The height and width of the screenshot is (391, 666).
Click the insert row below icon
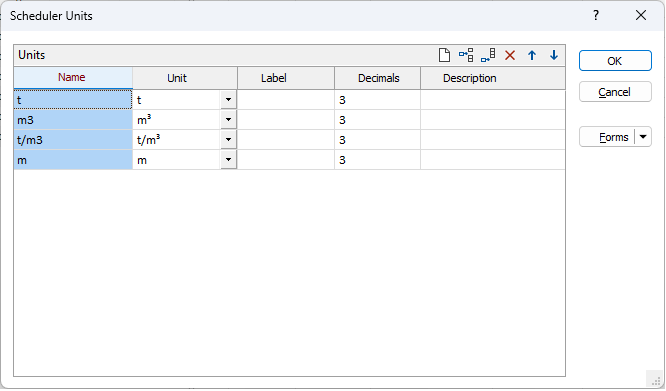coord(488,55)
